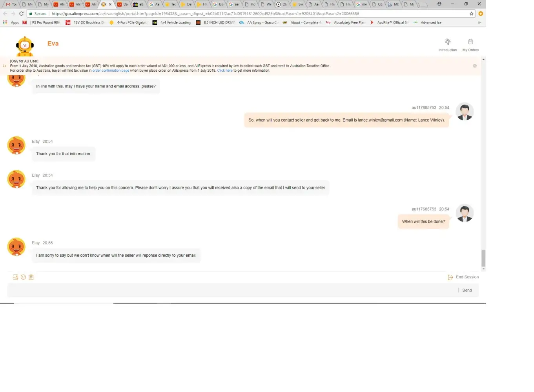This screenshot has height=392, width=534.
Task: Bookmark this page with the star icon
Action: 471,13
